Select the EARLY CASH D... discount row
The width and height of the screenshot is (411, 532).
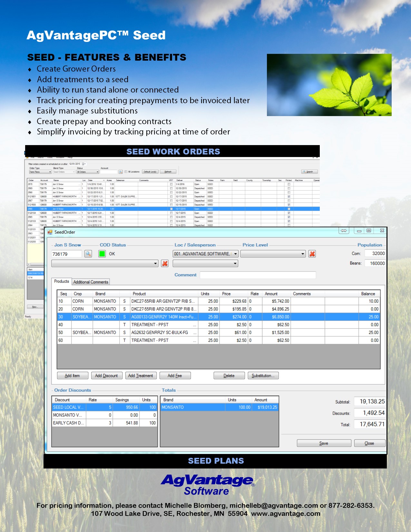pyautogui.click(x=104, y=423)
